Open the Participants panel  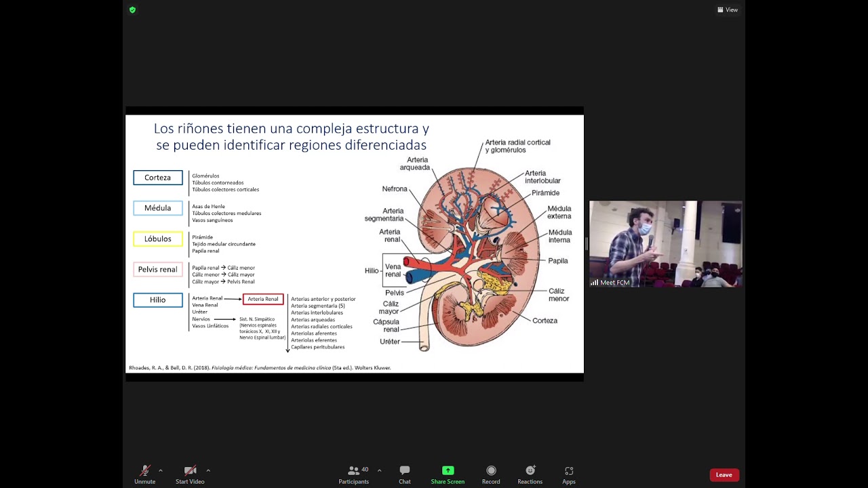point(354,475)
